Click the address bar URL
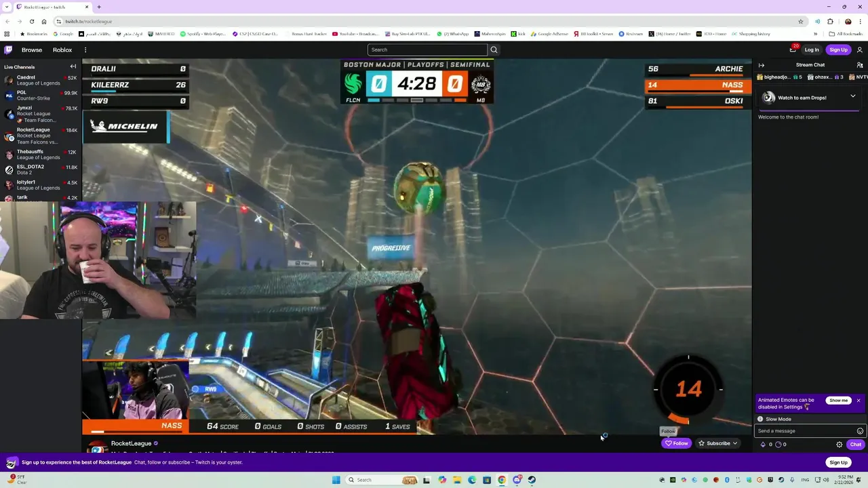 [89, 21]
